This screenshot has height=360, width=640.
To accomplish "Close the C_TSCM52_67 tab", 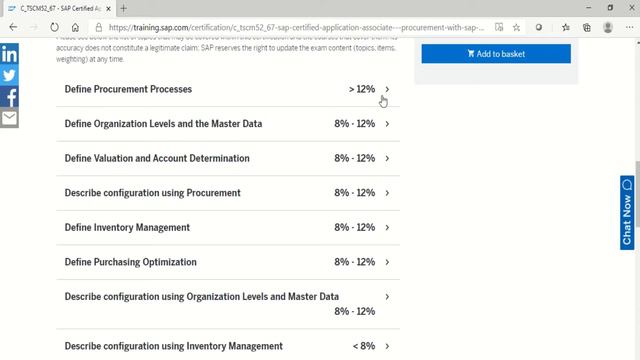I will [x=108, y=8].
